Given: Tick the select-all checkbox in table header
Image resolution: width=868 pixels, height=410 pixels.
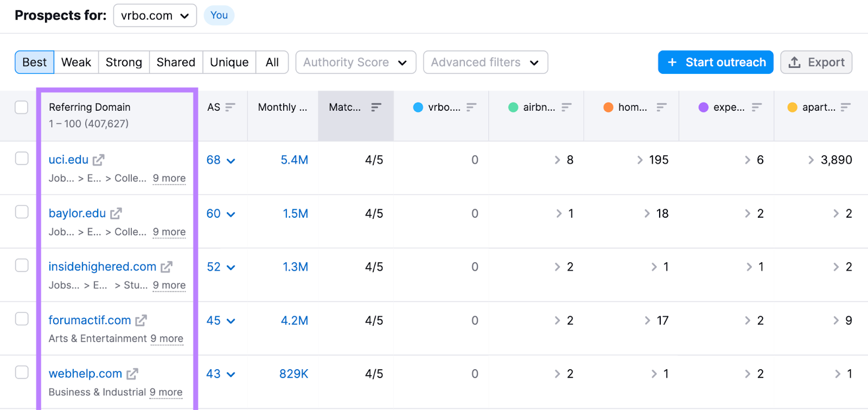Looking at the screenshot, I should (22, 108).
